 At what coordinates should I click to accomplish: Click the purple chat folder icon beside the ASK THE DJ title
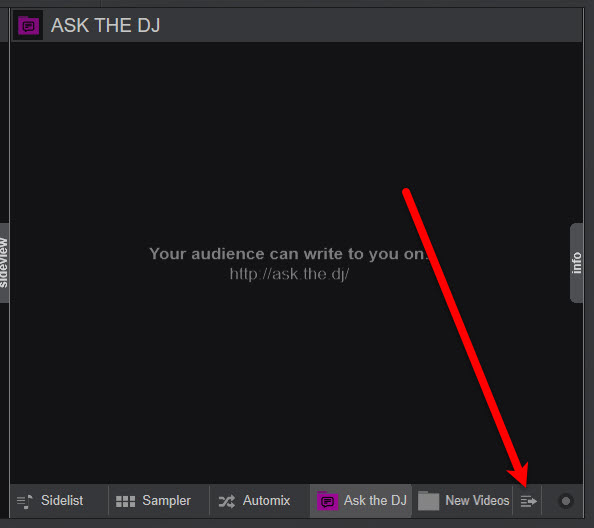coord(28,25)
